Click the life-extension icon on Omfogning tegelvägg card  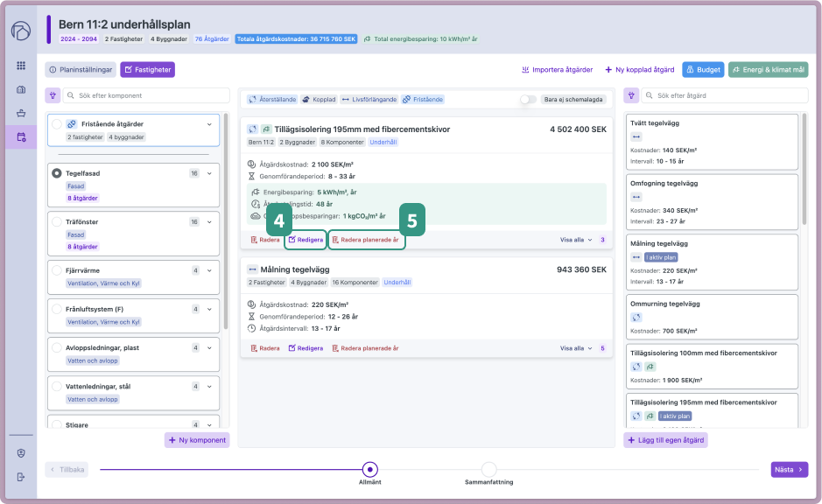pos(636,197)
